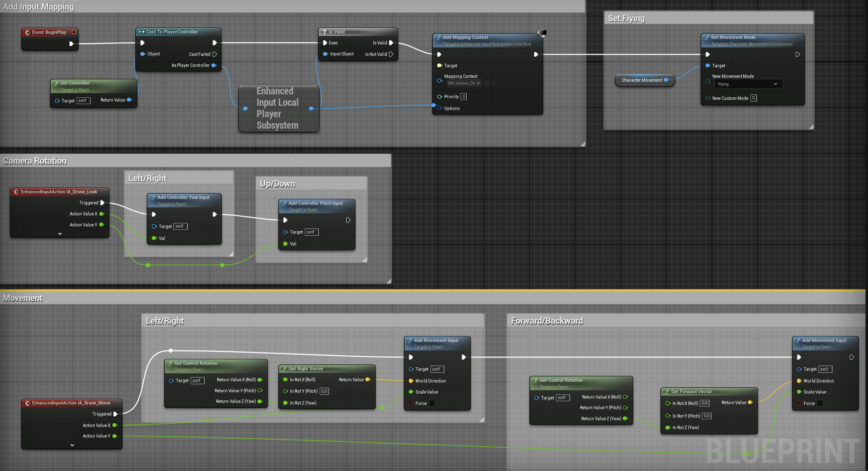
Task: Enable Force checkbox in Left/Right Add Movement Input
Action: (x=432, y=403)
